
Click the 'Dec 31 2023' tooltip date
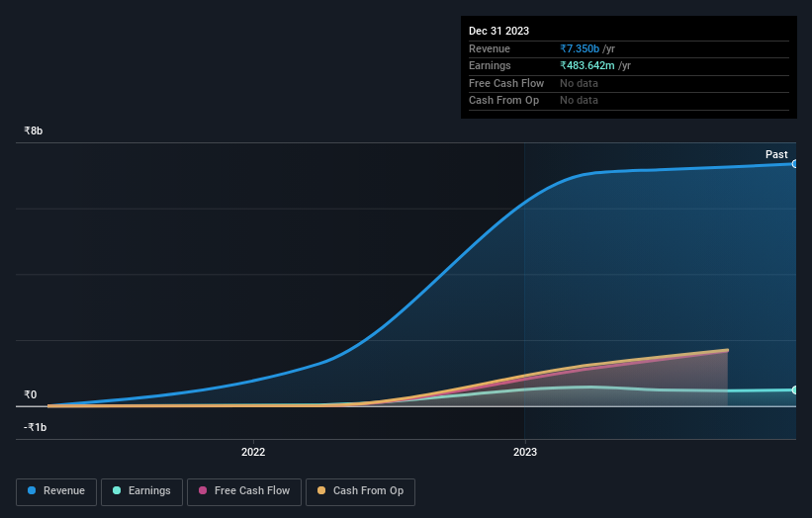coord(498,31)
